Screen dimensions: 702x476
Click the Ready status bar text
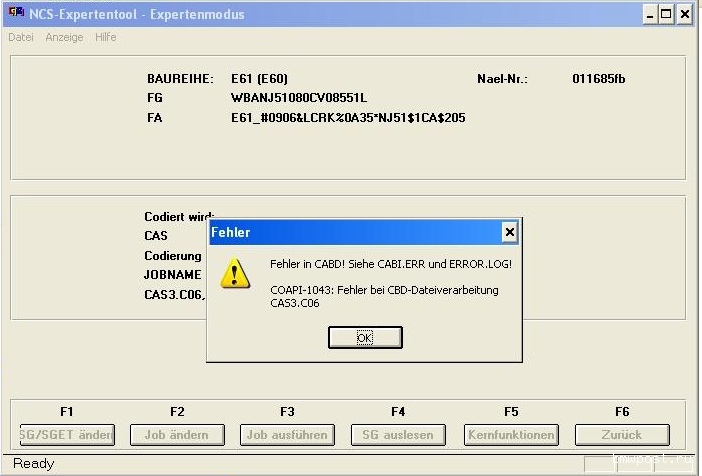coord(33,464)
